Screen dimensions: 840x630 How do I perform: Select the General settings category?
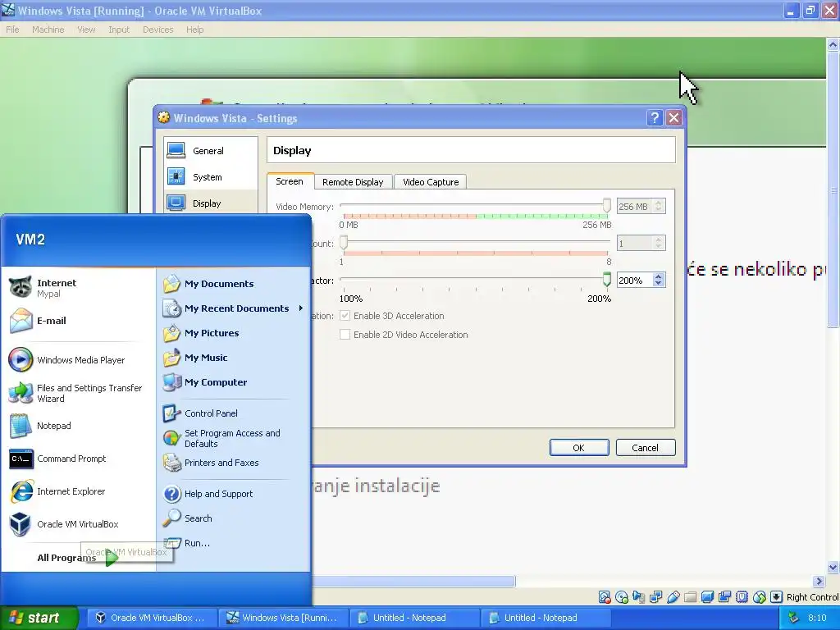tap(211, 151)
